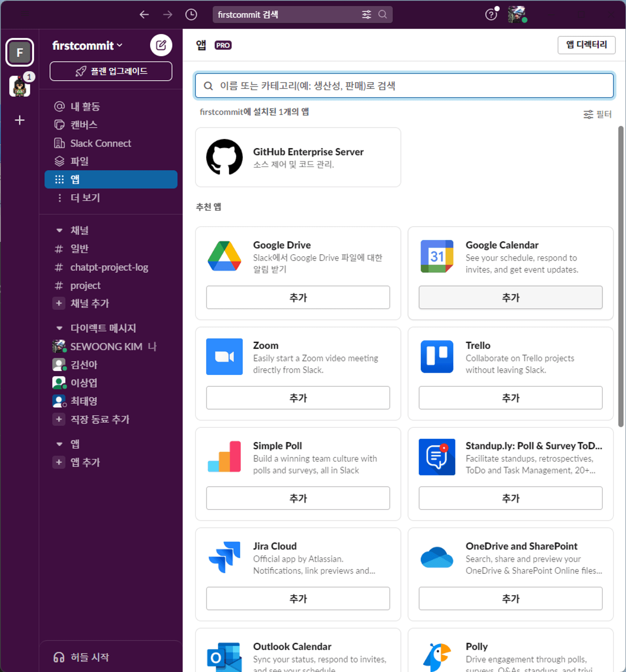Select the F workspace icon
The width and height of the screenshot is (626, 672).
coord(20,52)
